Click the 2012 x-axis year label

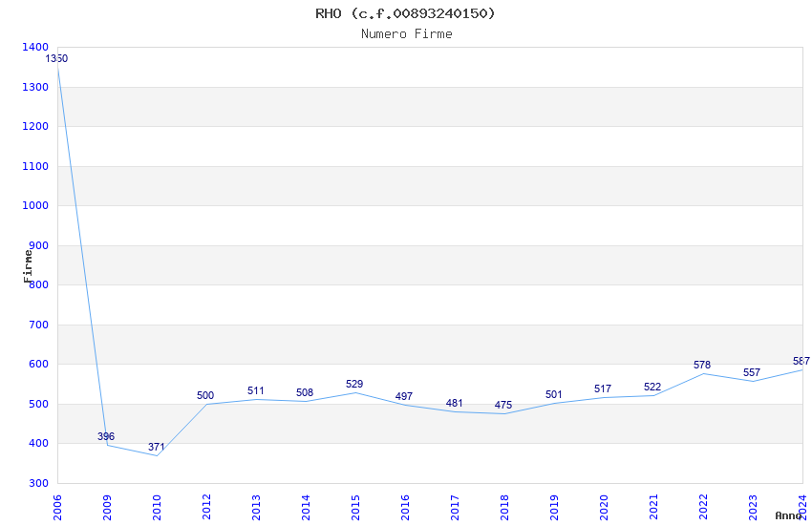206,508
